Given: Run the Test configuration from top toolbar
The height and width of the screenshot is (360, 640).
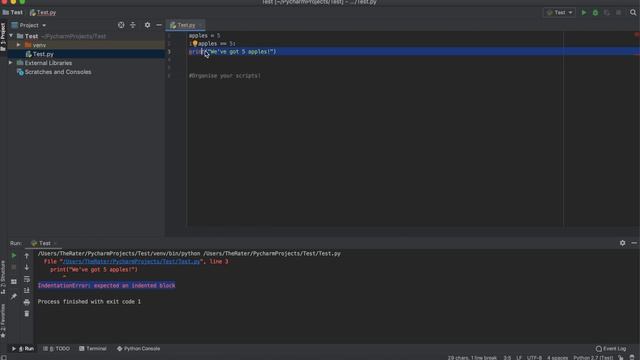Looking at the screenshot, I should click(584, 13).
